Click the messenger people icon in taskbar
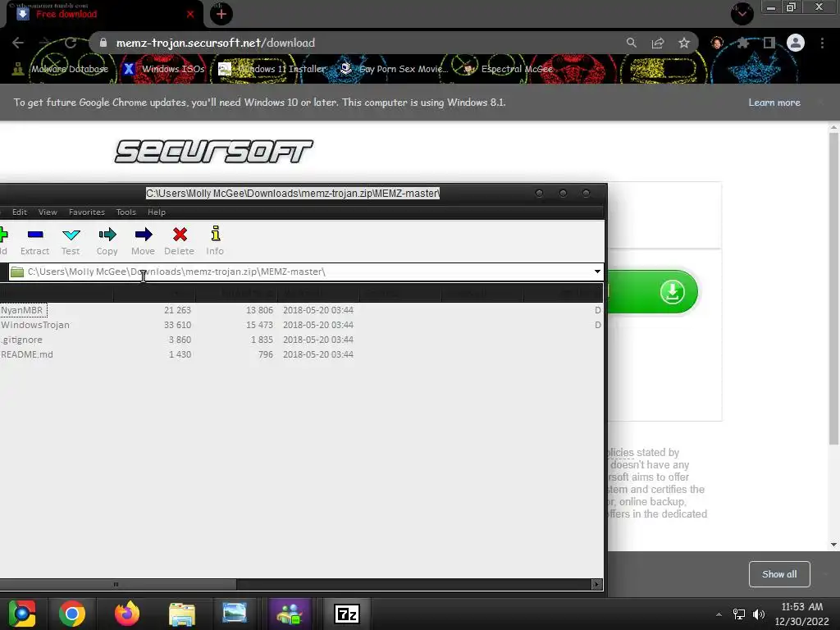This screenshot has height=630, width=840. 290,614
